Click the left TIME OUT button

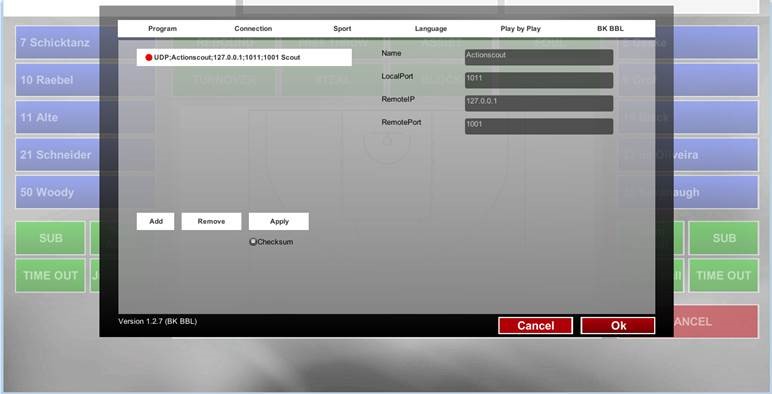(50, 275)
